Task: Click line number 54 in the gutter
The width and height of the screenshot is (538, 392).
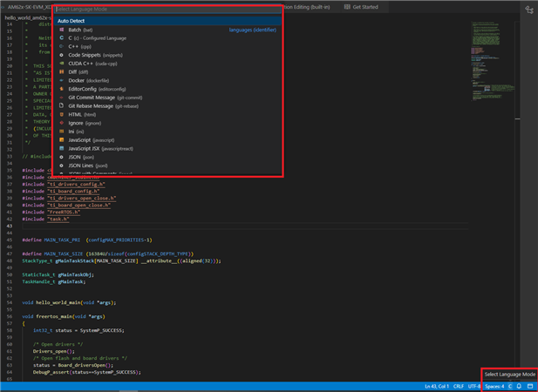Action: pyautogui.click(x=10, y=302)
